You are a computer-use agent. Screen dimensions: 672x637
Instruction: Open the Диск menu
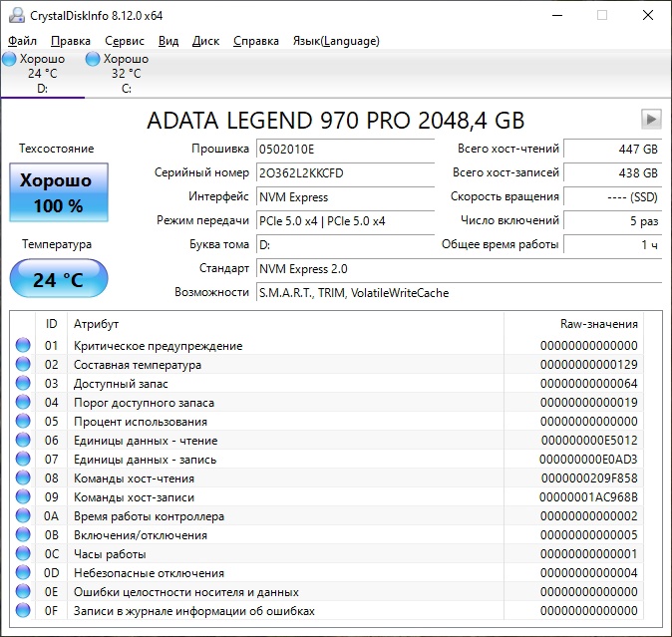205,41
